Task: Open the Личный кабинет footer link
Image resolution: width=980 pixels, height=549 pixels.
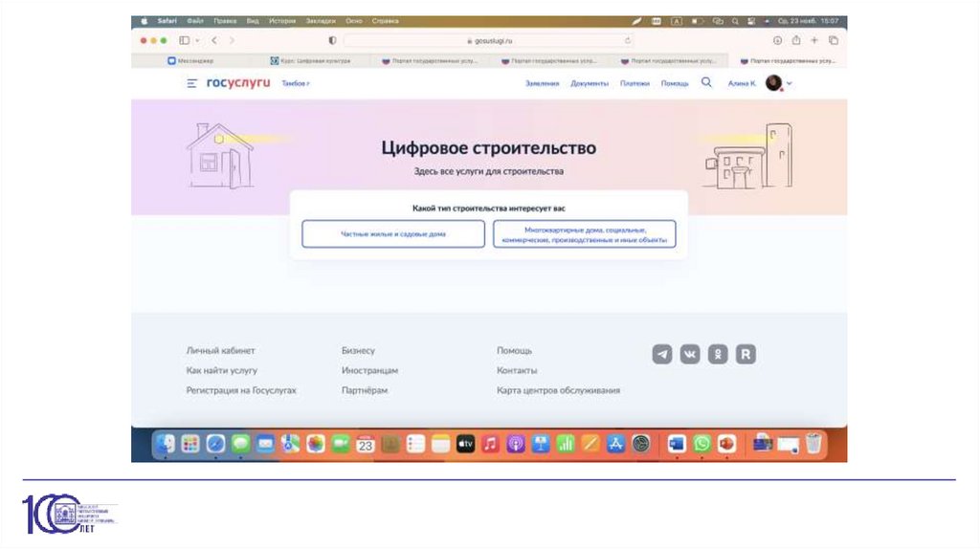Action: [x=221, y=350]
